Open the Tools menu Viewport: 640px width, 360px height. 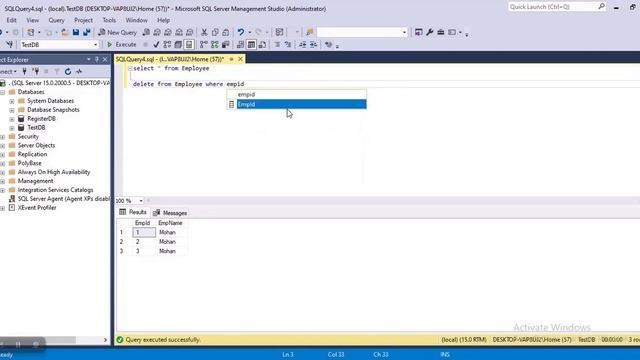click(109, 20)
